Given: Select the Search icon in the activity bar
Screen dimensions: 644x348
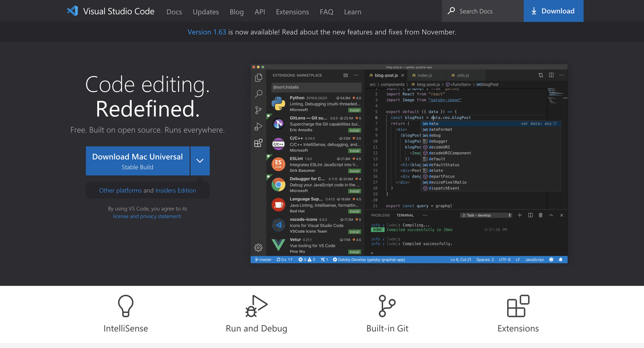Looking at the screenshot, I should tap(259, 94).
